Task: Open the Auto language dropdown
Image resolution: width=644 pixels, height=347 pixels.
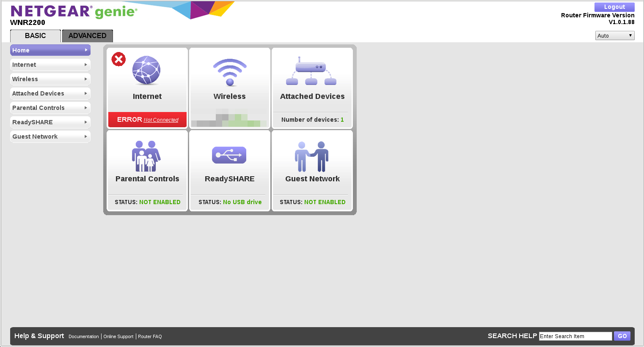Action: coord(615,36)
